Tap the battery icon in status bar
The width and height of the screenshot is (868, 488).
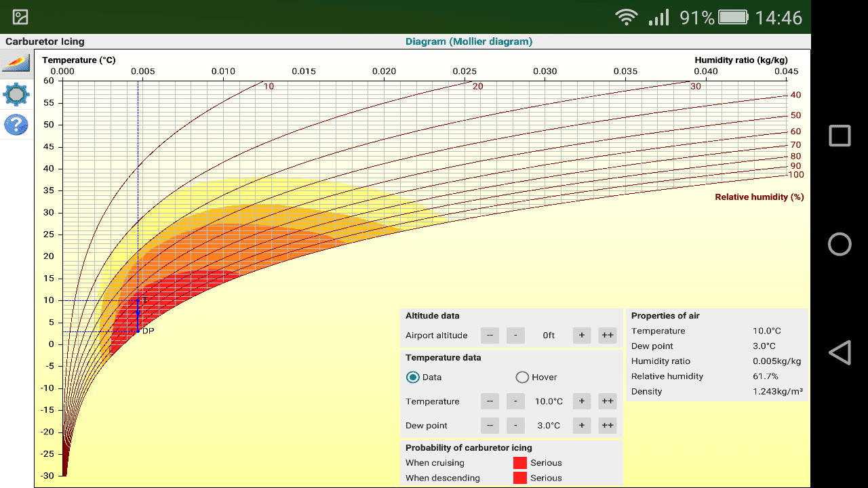click(733, 18)
